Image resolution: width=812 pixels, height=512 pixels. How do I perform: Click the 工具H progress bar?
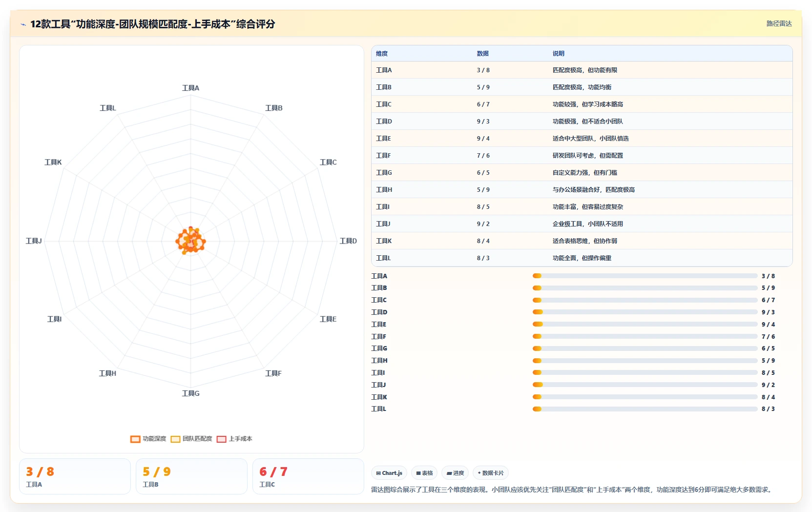[x=645, y=361]
